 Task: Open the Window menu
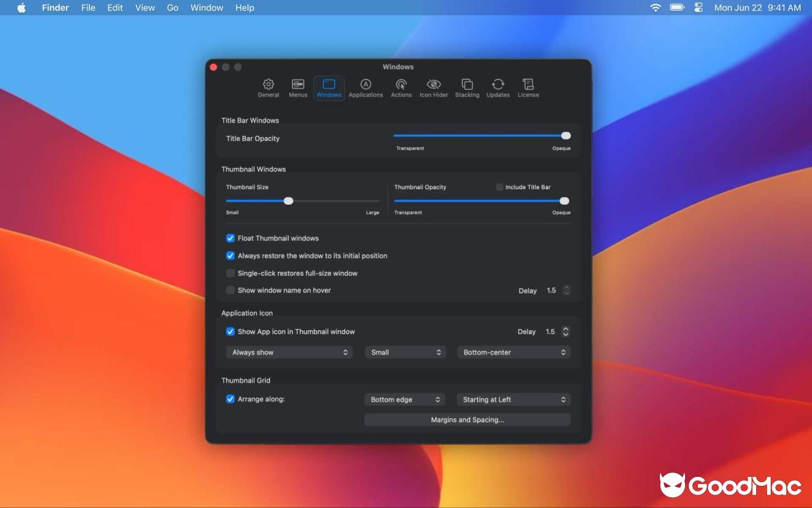coord(207,8)
